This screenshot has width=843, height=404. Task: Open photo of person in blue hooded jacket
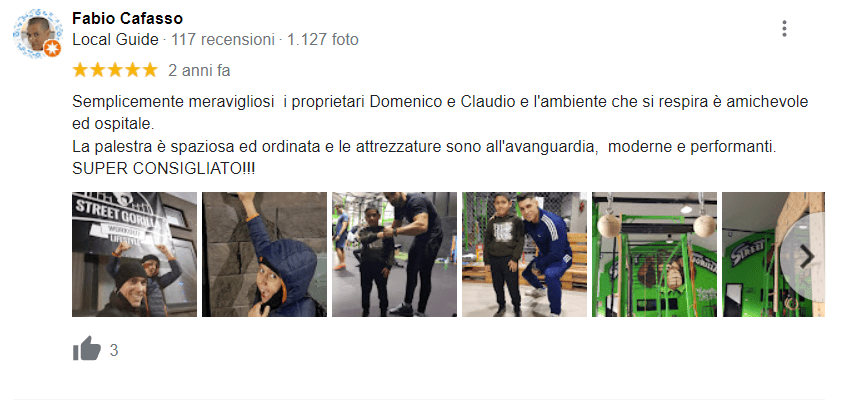tap(265, 254)
